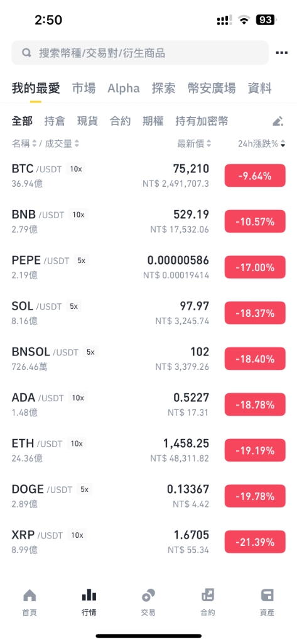Filter favorites by 現貨 spot
Image resolution: width=297 pixels, height=644 pixels.
[x=87, y=121]
